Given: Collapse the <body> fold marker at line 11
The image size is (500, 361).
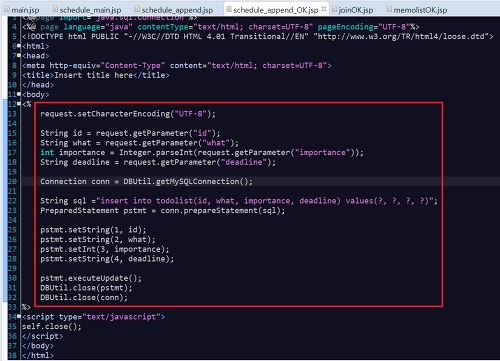Looking at the screenshot, I should [x=19, y=94].
